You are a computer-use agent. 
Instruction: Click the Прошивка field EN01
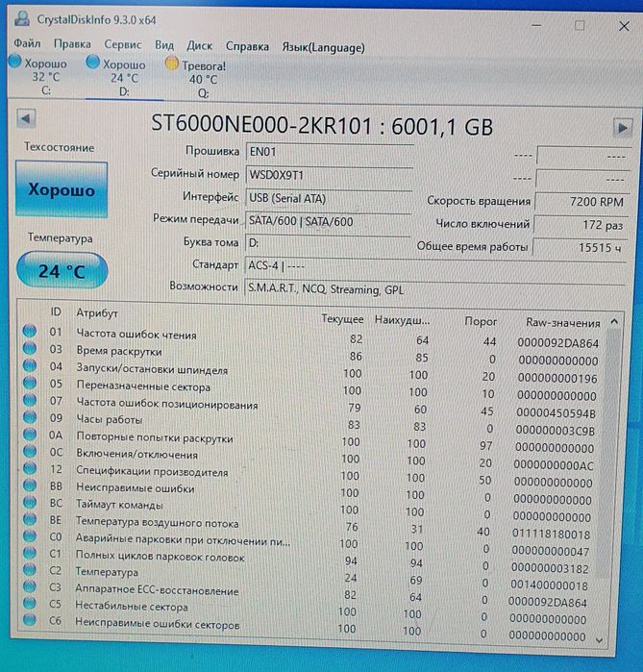329,152
